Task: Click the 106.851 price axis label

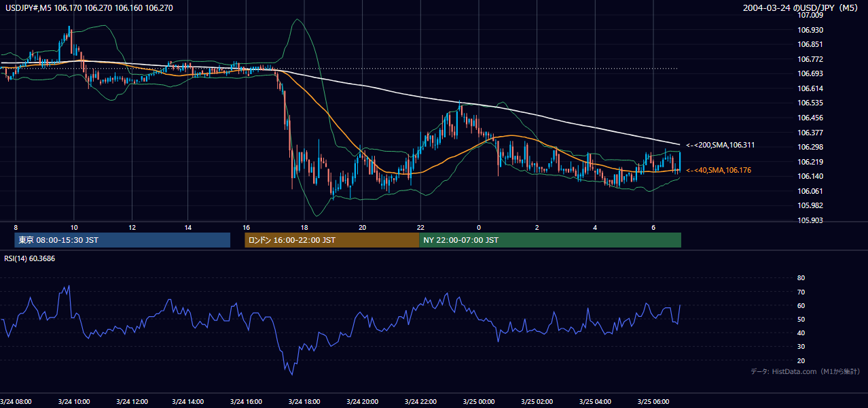Action: point(810,44)
